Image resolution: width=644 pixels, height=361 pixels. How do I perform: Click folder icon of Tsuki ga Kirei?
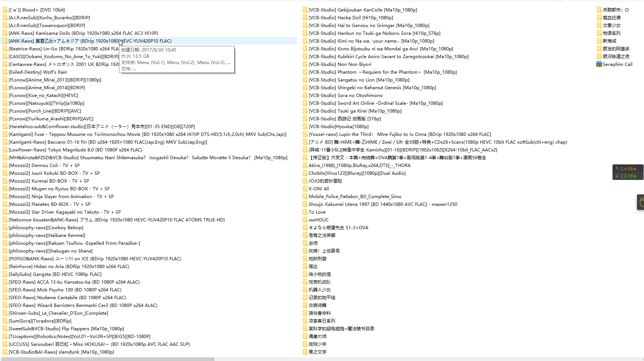pos(305,111)
